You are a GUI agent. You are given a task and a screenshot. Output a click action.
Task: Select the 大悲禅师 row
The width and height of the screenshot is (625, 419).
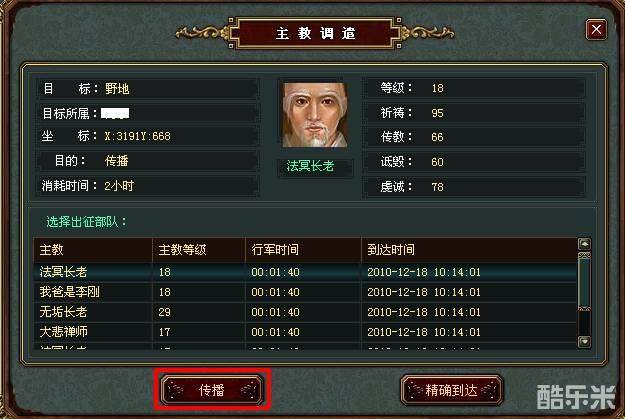coord(305,332)
